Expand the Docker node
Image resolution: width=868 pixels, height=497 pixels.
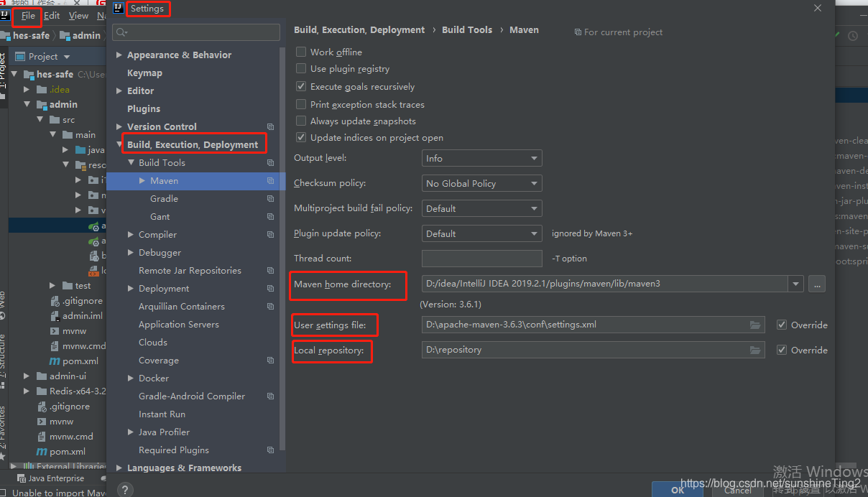coord(131,378)
